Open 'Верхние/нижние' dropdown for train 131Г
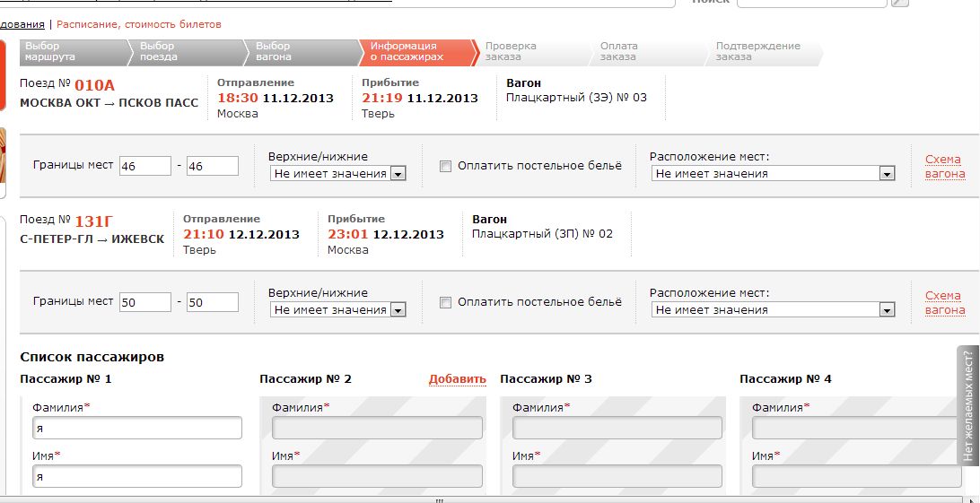 click(338, 309)
